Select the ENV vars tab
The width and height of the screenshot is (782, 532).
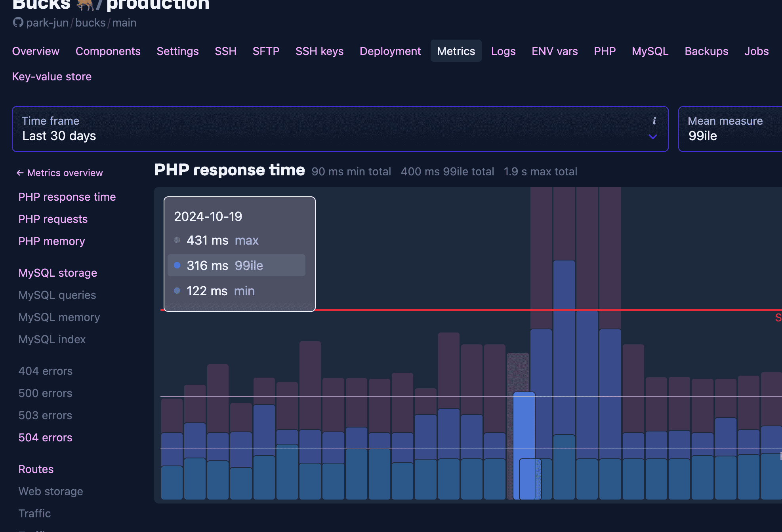pos(554,51)
